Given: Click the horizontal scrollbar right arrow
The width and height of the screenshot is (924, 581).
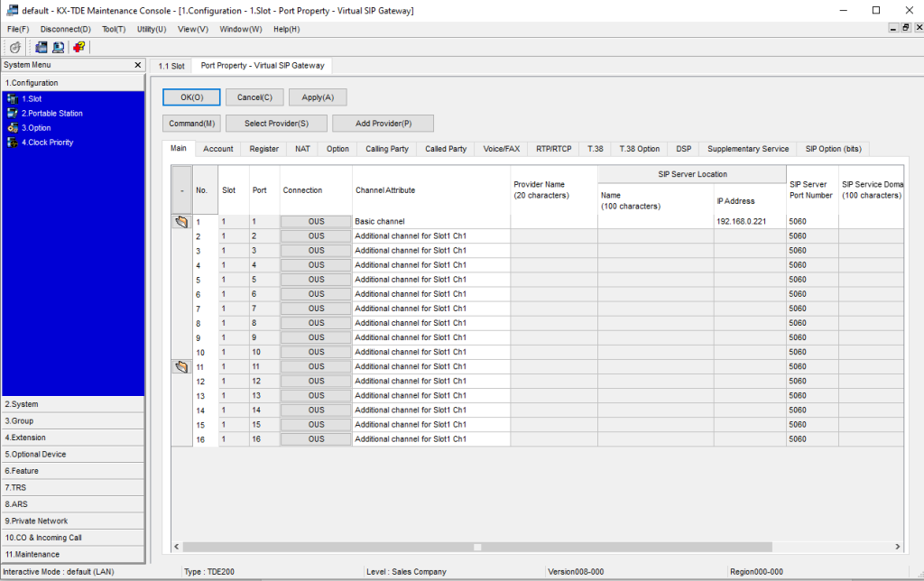Looking at the screenshot, I should [x=897, y=547].
